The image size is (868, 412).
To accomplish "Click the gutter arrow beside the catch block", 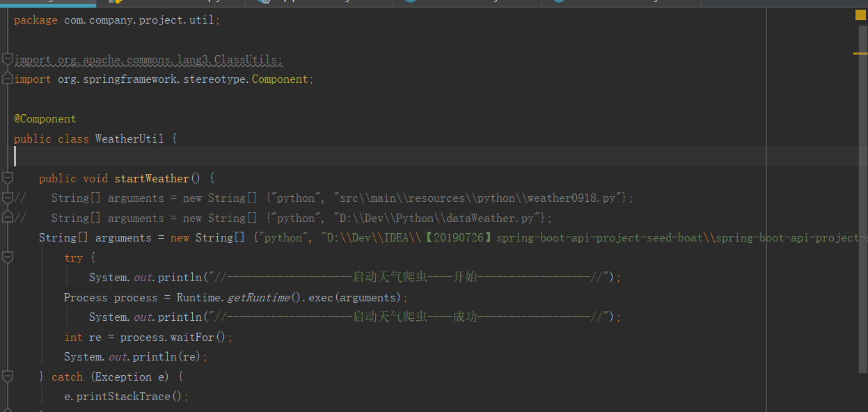I will click(8, 375).
